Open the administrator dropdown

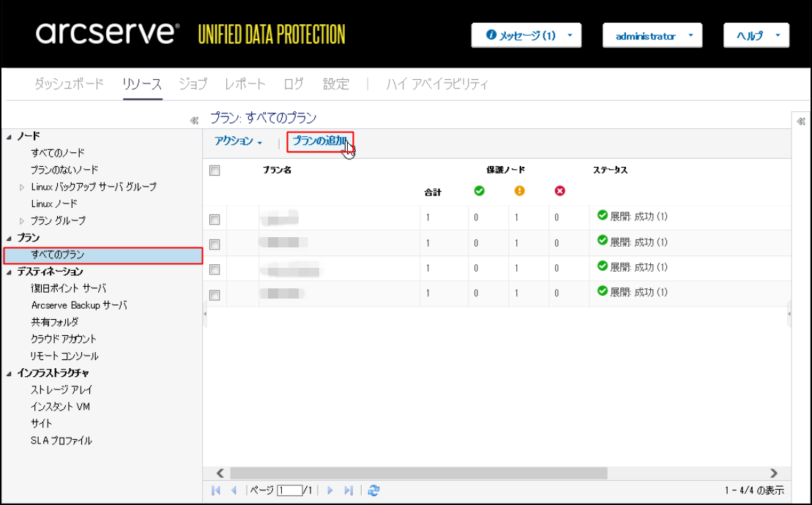coord(652,36)
